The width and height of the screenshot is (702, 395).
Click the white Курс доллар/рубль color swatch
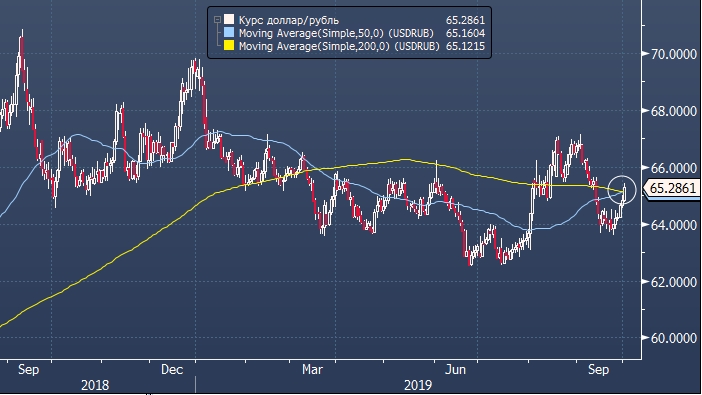coord(229,19)
